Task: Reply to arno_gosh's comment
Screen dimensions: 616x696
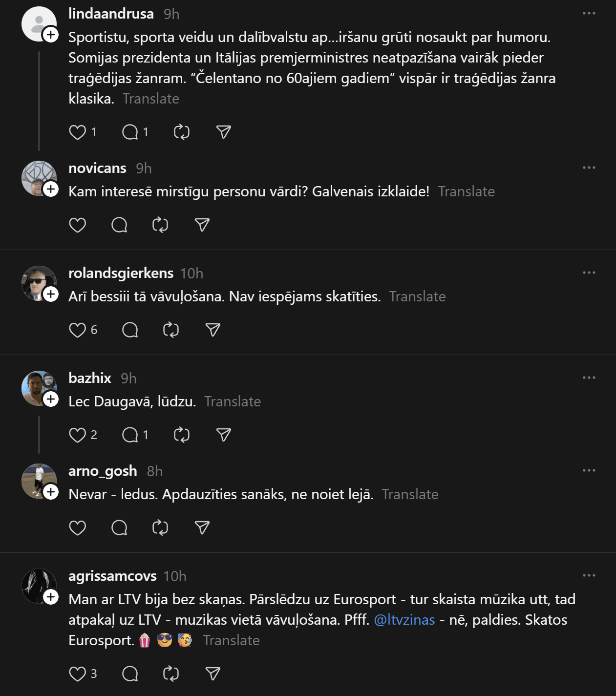Action: [119, 528]
